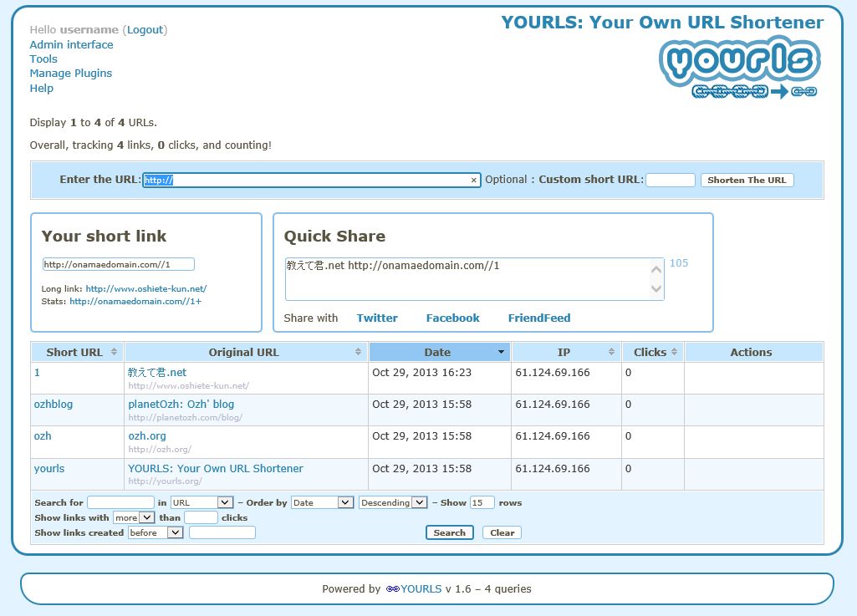Click the Custom short URL input field
This screenshot has height=616, width=857.
point(670,180)
